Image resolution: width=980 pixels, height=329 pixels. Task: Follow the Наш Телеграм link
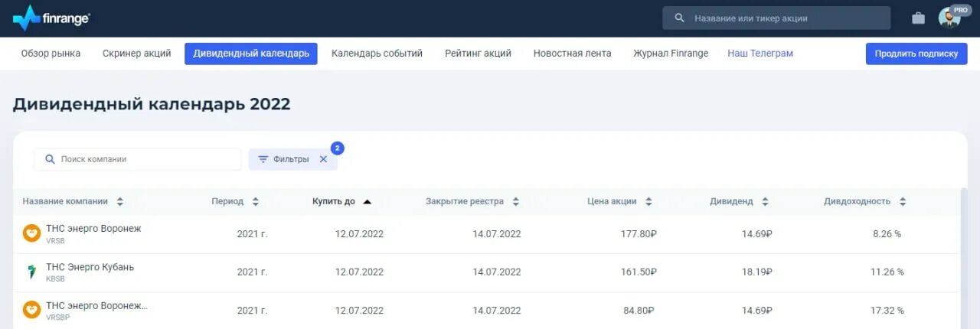pyautogui.click(x=760, y=54)
